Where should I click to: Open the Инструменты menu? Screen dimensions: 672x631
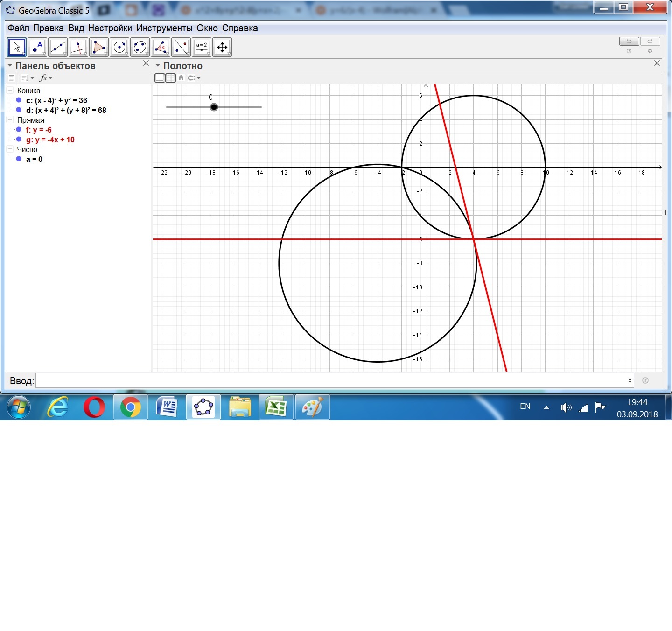click(164, 28)
